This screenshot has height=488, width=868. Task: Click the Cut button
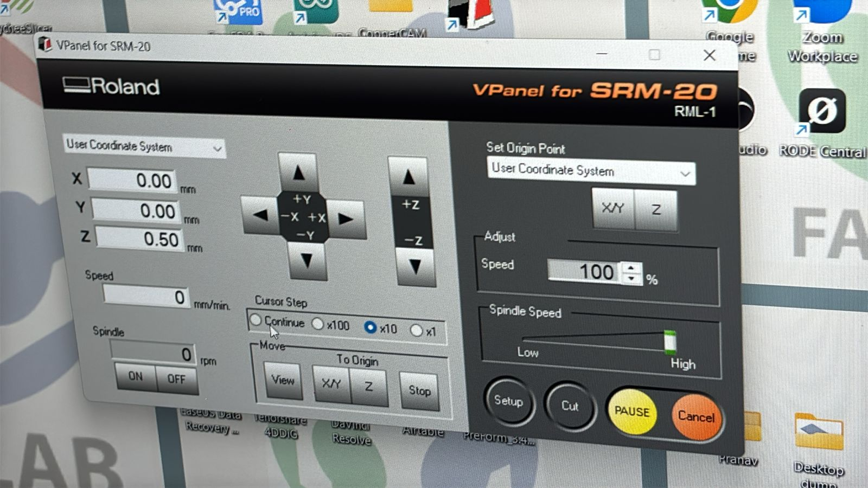point(570,406)
